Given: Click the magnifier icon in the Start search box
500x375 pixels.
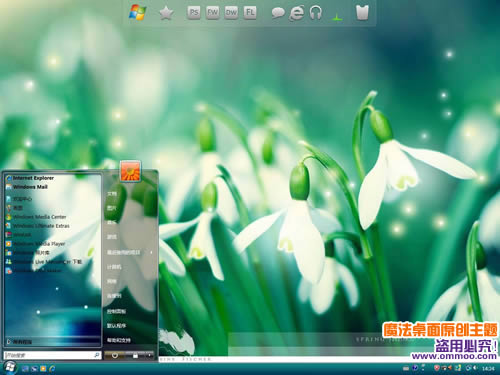Looking at the screenshot, I should pyautogui.click(x=97, y=355).
